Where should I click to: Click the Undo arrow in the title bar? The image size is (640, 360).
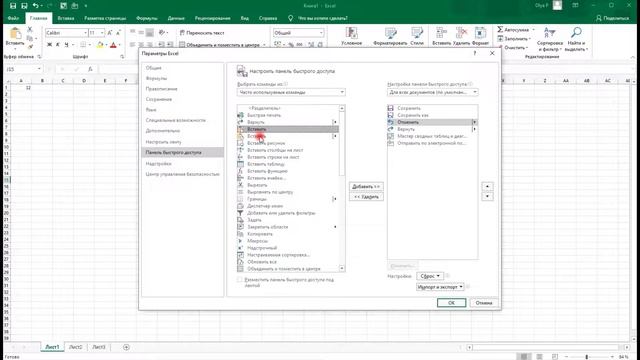pyautogui.click(x=36, y=6)
